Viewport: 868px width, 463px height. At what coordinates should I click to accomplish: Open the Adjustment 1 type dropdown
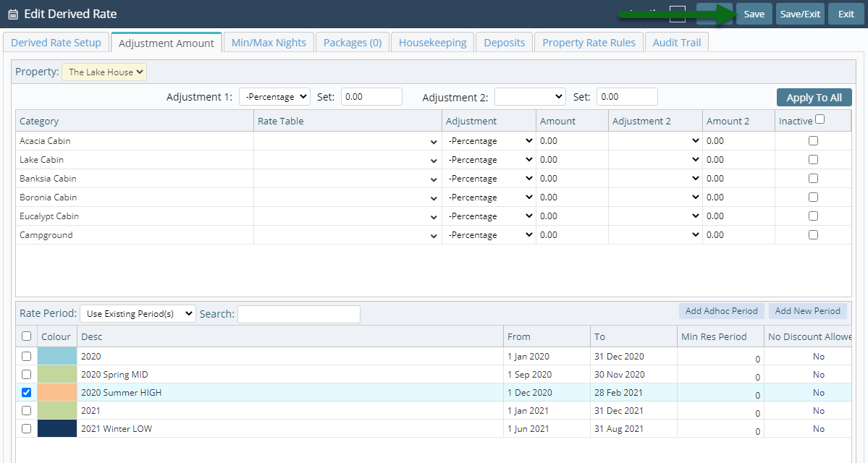point(274,97)
